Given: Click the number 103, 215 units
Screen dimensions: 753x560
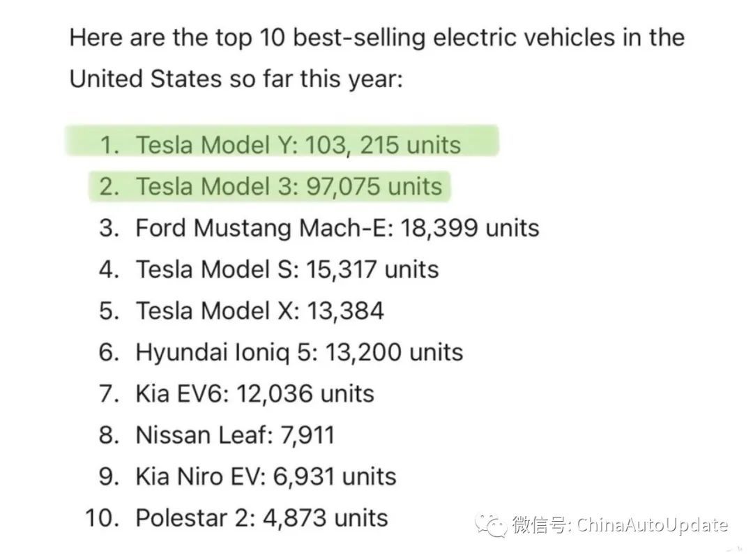Looking at the screenshot, I should pyautogui.click(x=383, y=145).
